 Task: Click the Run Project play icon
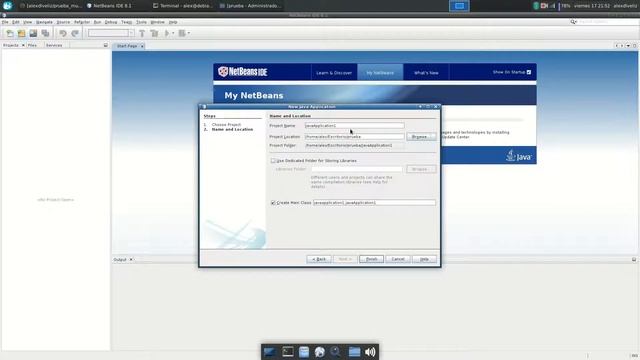coord(167,33)
